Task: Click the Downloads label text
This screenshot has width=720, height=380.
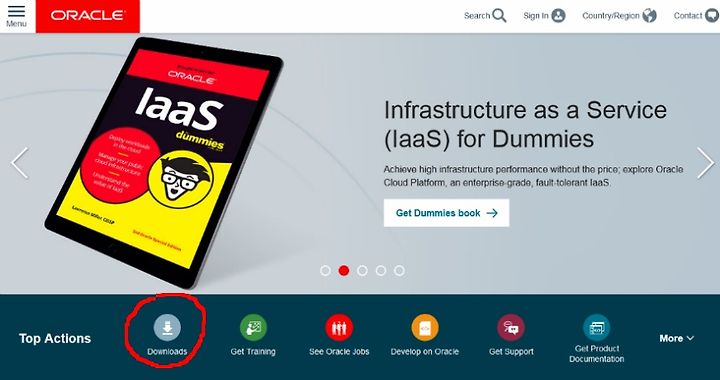Action: tap(167, 352)
